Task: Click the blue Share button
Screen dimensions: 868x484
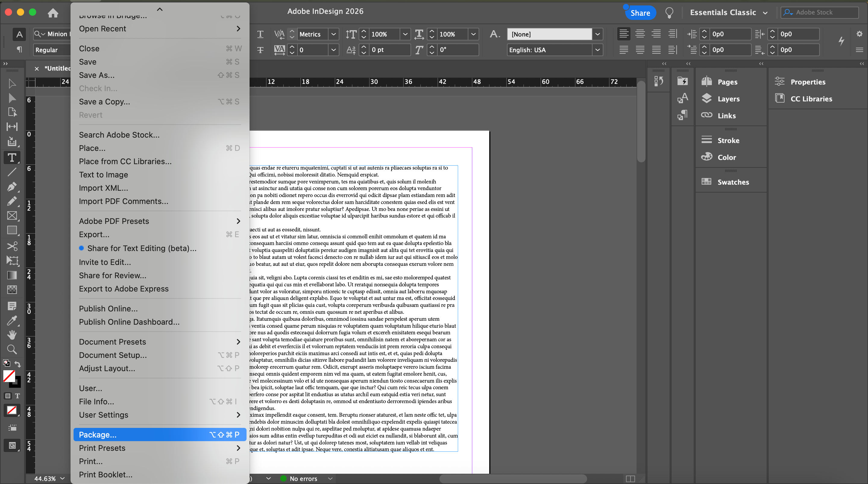Action: click(640, 13)
